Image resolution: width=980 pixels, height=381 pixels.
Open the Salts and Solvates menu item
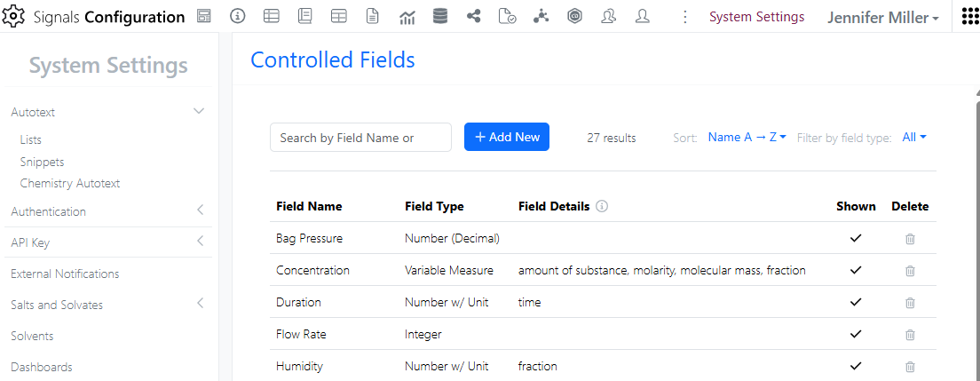57,305
